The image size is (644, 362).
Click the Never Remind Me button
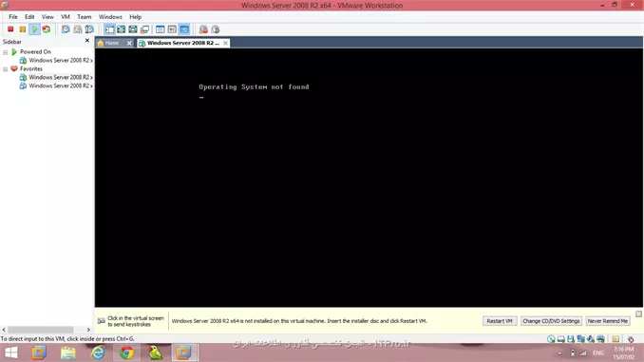(x=608, y=321)
